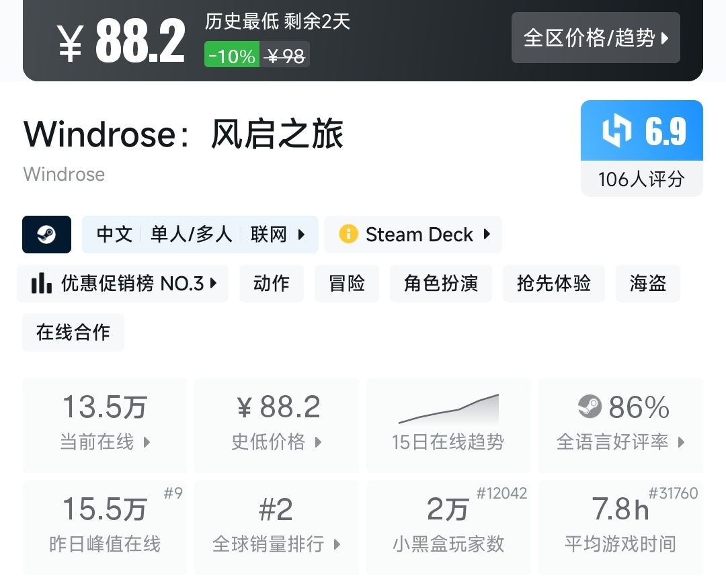Screen dimensions: 726x588
Task: Click the sales ranking bar chart icon
Action: coord(42,284)
